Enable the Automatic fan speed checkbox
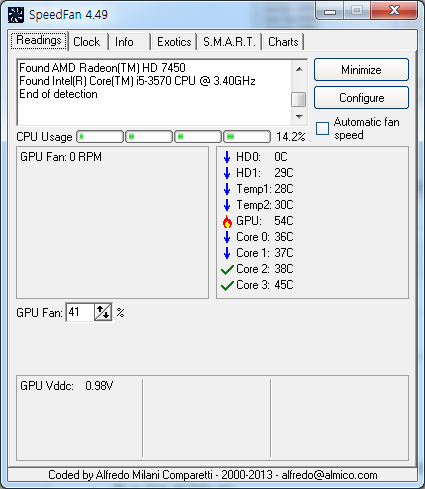 click(322, 128)
